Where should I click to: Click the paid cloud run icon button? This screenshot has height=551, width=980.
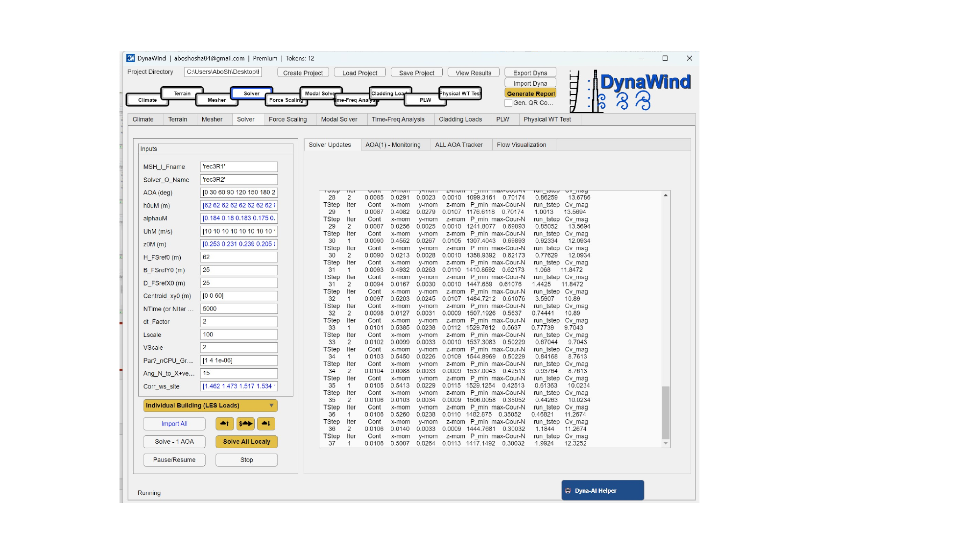(245, 424)
